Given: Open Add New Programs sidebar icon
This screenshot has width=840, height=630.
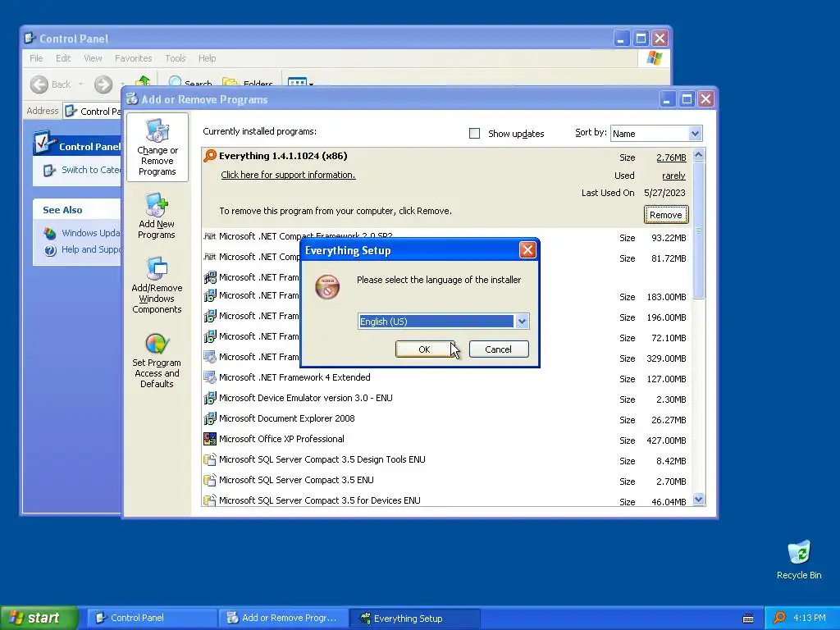Looking at the screenshot, I should point(157,216).
